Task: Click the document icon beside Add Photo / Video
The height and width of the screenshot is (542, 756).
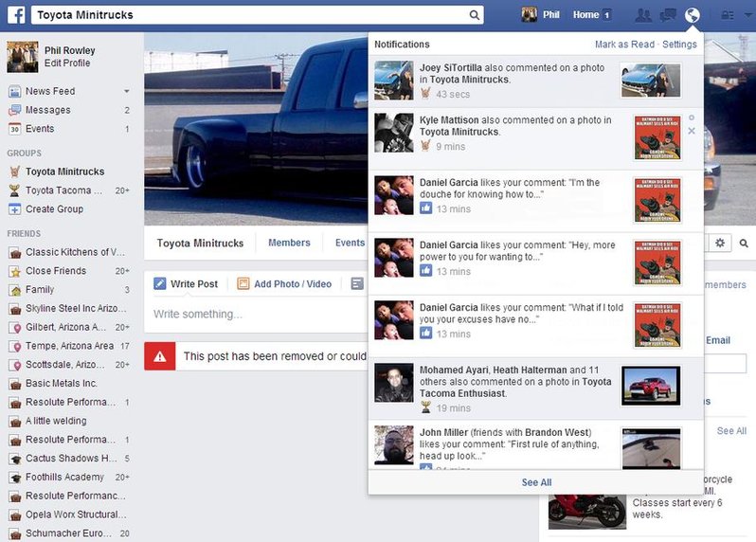Action: [357, 283]
